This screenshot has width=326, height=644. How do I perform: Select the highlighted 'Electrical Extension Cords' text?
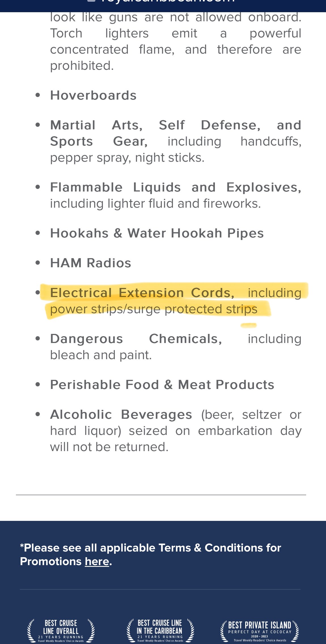pyautogui.click(x=142, y=293)
